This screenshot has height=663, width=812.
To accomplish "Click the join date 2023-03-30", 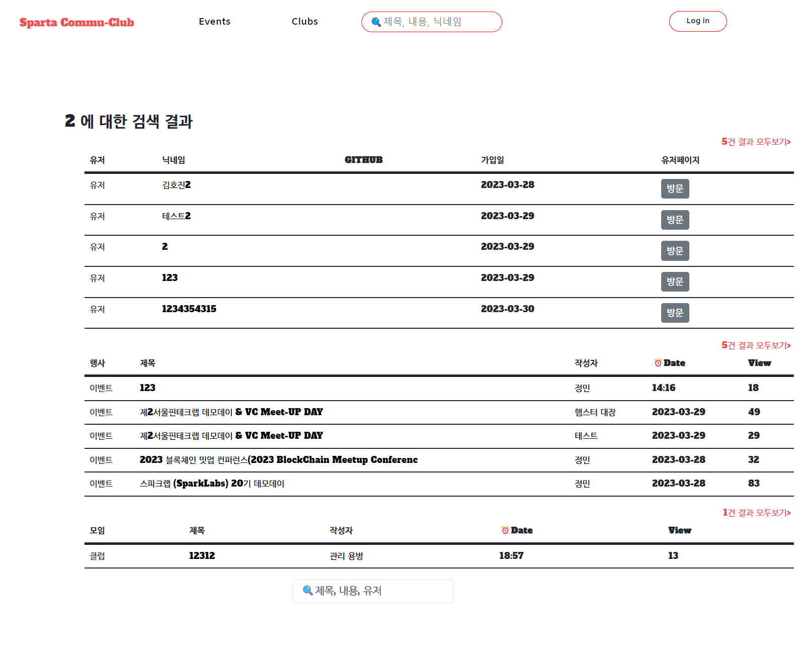I will coord(507,309).
